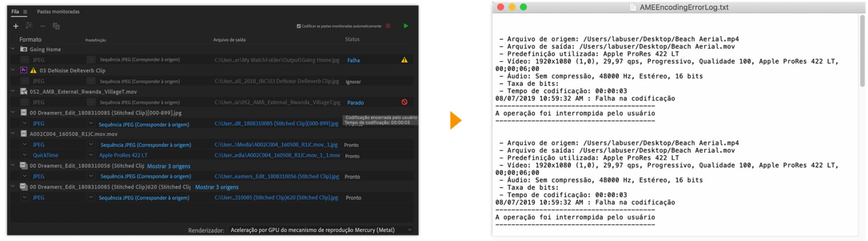Select the Fila tab
868x241 pixels.
(15, 12)
